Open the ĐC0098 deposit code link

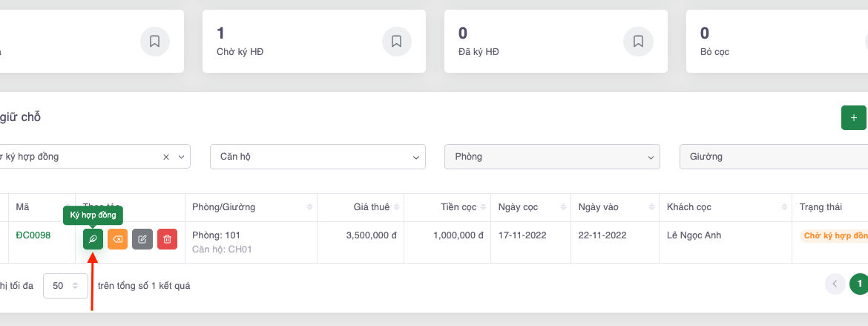33,235
